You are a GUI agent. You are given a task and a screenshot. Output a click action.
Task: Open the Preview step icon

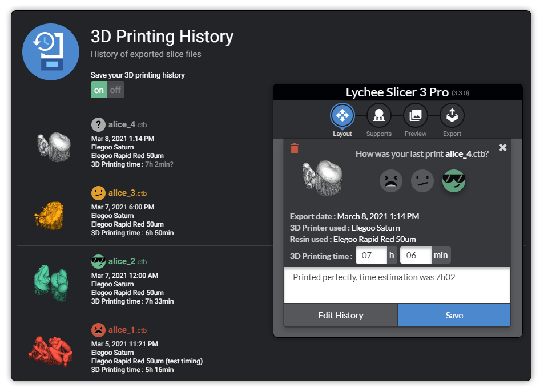tap(416, 115)
